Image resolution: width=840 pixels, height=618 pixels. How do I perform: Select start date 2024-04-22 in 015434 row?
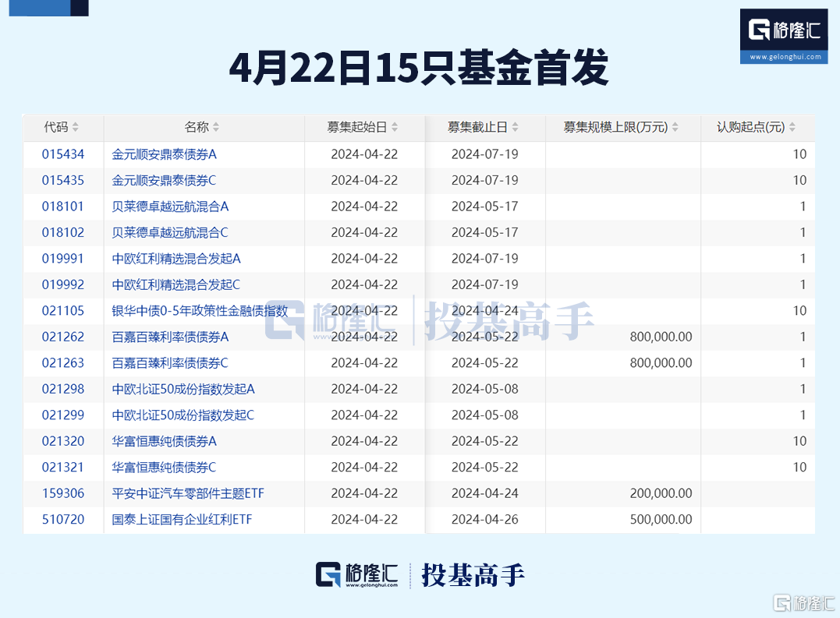click(364, 154)
